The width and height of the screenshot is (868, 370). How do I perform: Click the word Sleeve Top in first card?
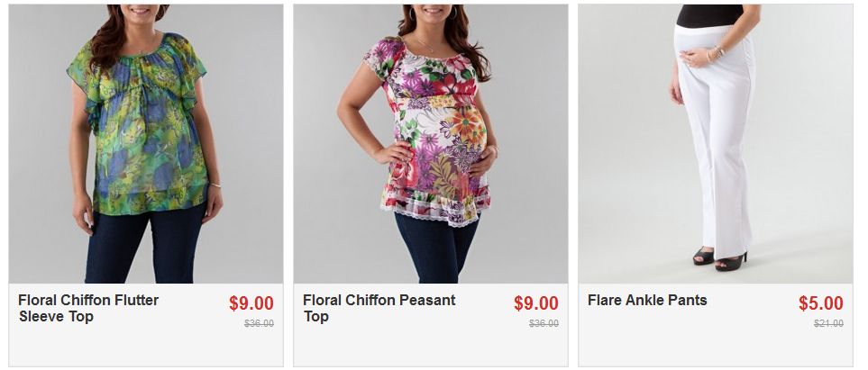click(56, 316)
